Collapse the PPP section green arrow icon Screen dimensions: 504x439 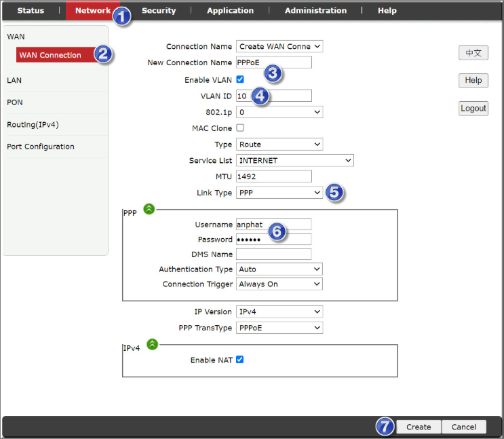point(149,209)
